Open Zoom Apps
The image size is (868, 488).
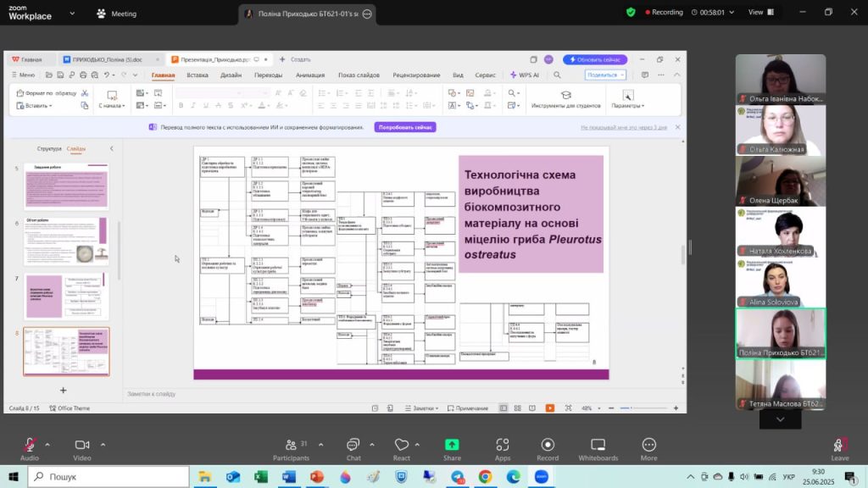coord(502,449)
